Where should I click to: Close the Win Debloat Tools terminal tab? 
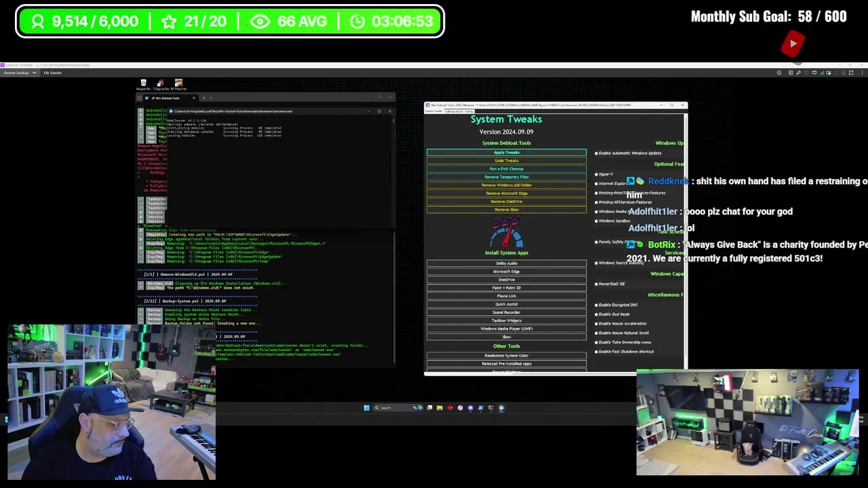[194, 98]
